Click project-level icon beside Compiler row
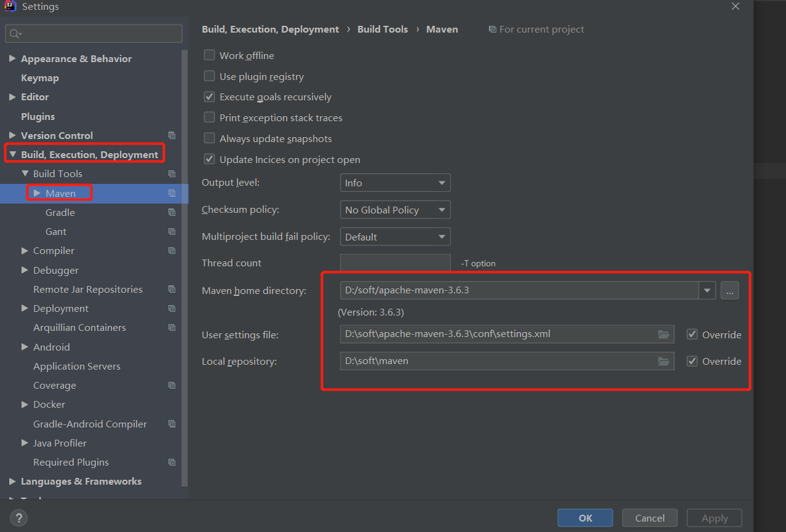This screenshot has width=786, height=532. pos(172,250)
